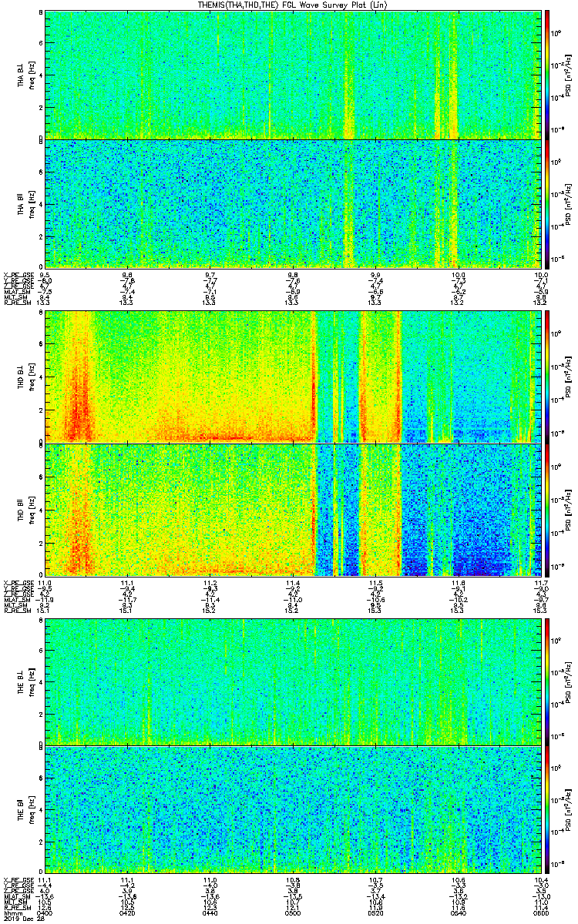This screenshot has height=924, width=578.
Task: Click the THA BII PSD [nT²/Hz] colorbar label
Action: [570, 203]
